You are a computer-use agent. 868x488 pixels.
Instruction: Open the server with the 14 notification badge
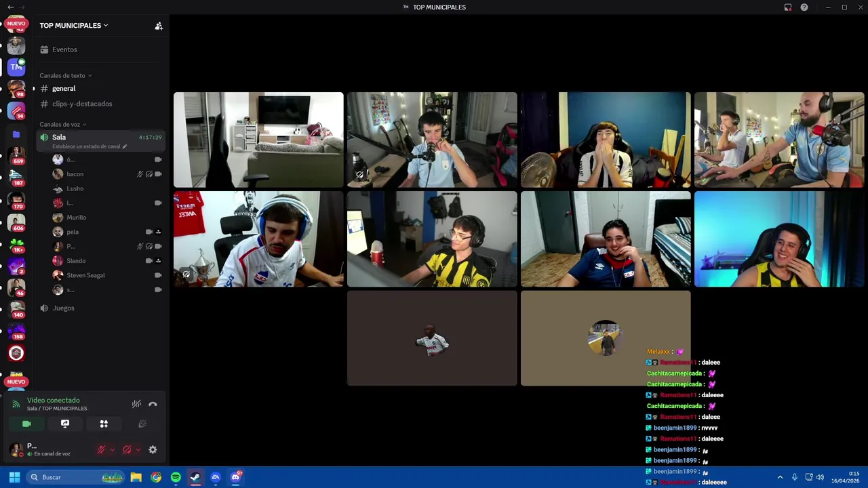(16, 110)
